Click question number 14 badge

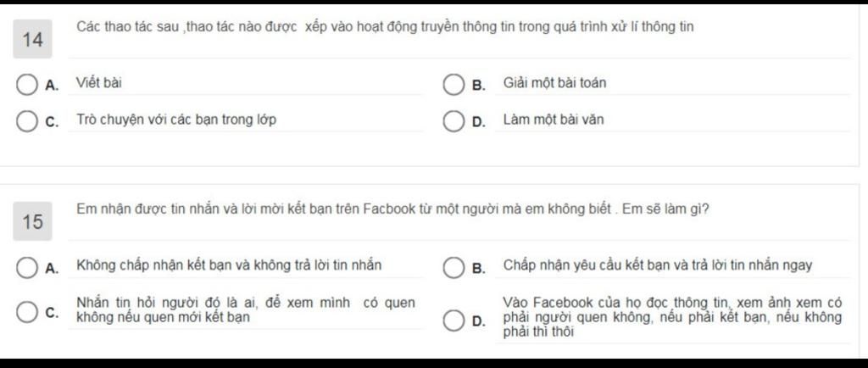(33, 39)
